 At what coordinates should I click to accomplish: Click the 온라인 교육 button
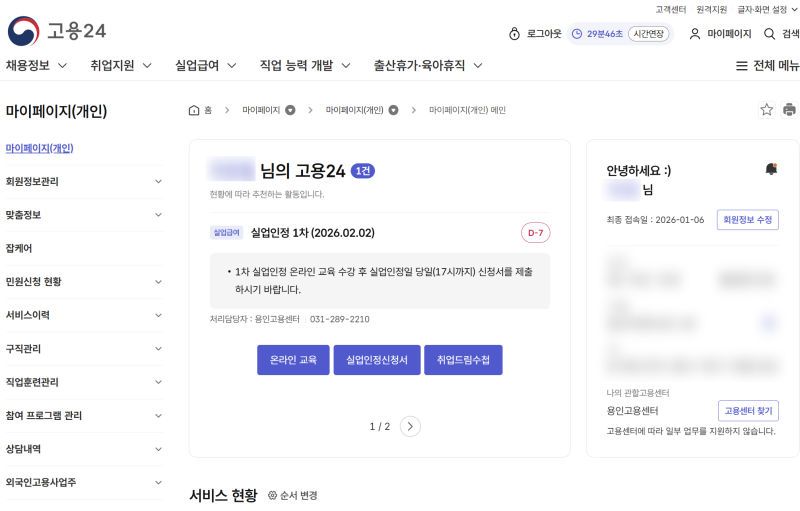pos(293,360)
